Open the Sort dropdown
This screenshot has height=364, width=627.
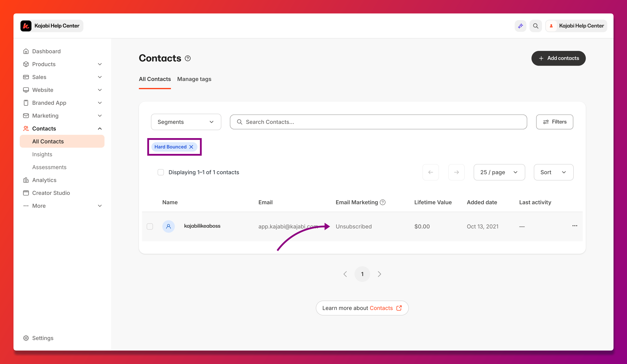pos(553,172)
